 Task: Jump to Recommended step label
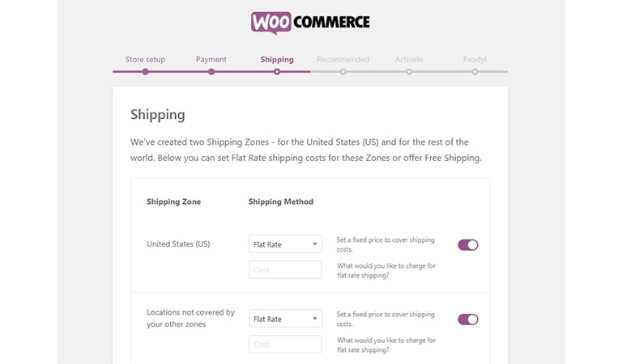pyautogui.click(x=343, y=59)
